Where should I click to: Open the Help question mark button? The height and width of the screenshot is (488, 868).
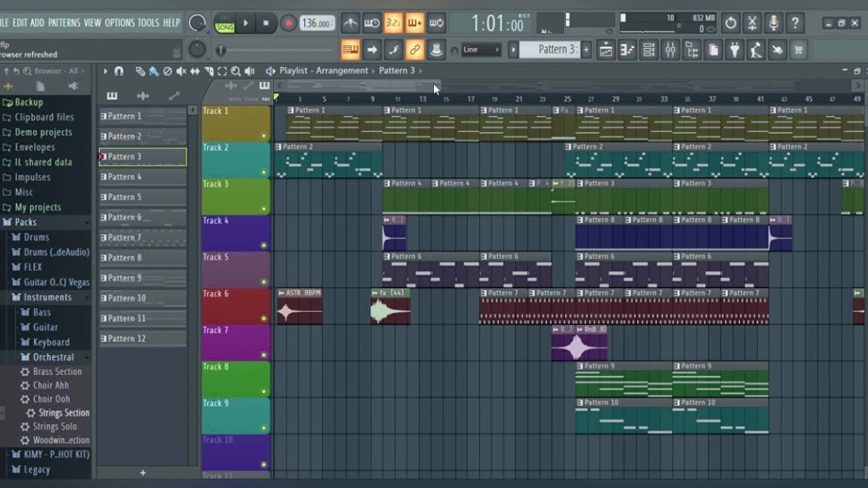coord(795,23)
